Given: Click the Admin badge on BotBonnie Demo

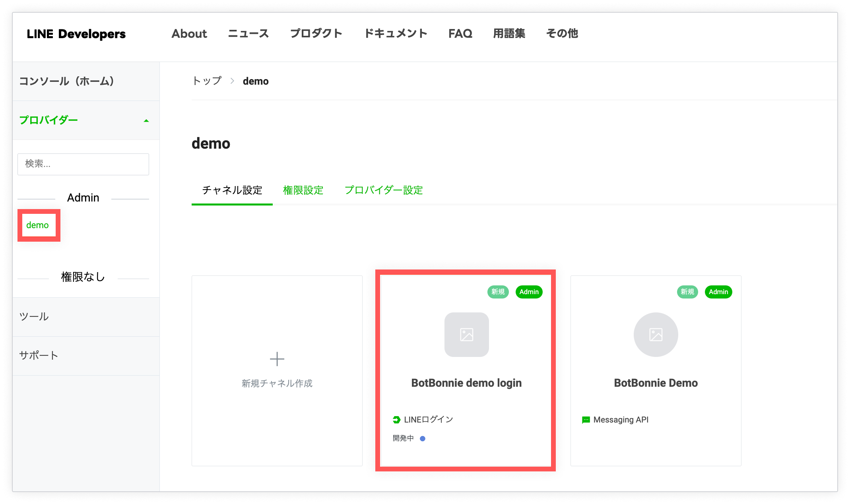Looking at the screenshot, I should point(718,292).
